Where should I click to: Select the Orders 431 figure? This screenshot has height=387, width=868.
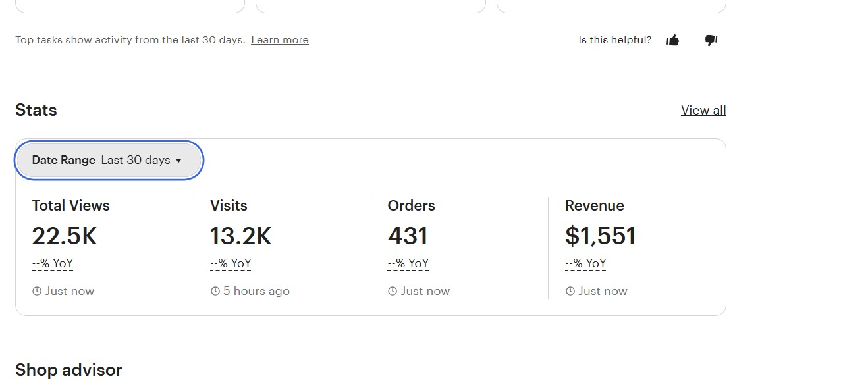click(x=408, y=236)
